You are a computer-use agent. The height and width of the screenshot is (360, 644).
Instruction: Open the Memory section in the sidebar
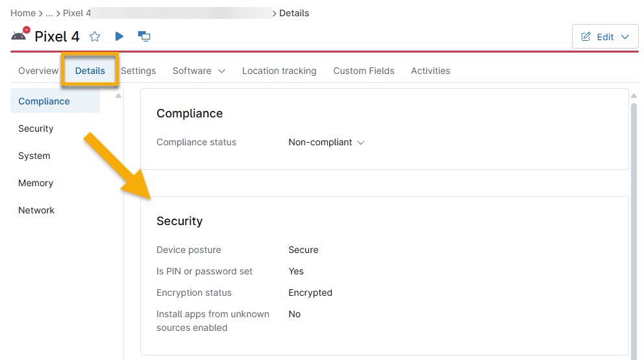point(36,183)
